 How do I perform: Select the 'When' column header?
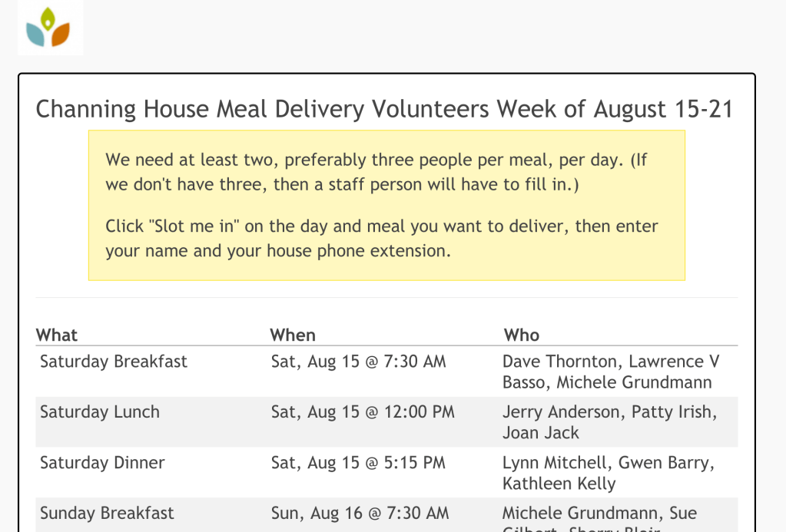[293, 335]
